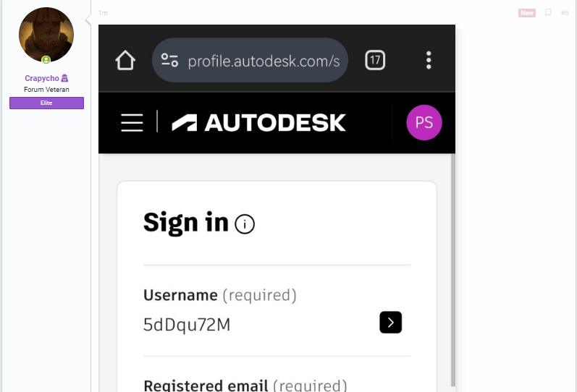577x392 pixels.
Task: Open Crapycho's profile avatar
Action: tap(46, 35)
